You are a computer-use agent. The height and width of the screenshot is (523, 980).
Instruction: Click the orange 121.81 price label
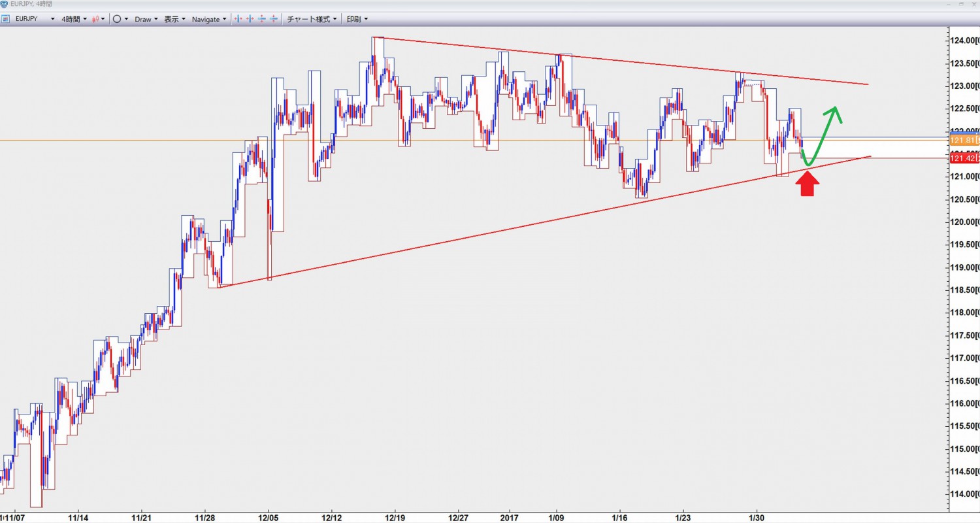point(964,141)
